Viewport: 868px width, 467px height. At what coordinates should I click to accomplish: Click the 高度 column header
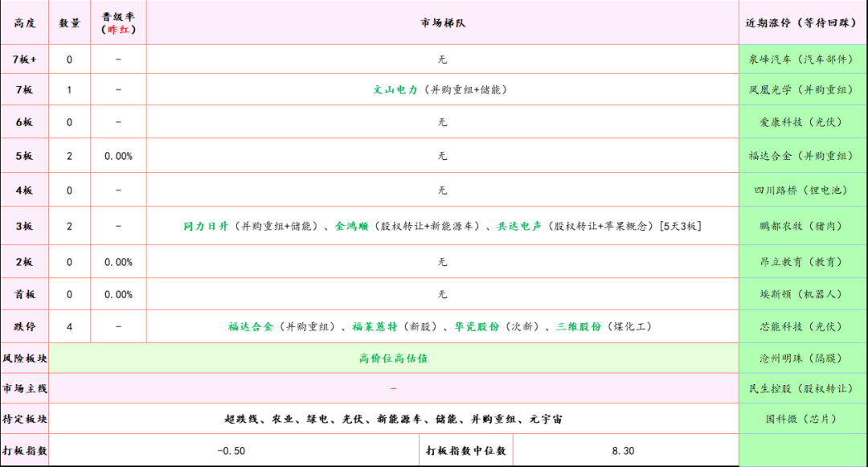24,23
